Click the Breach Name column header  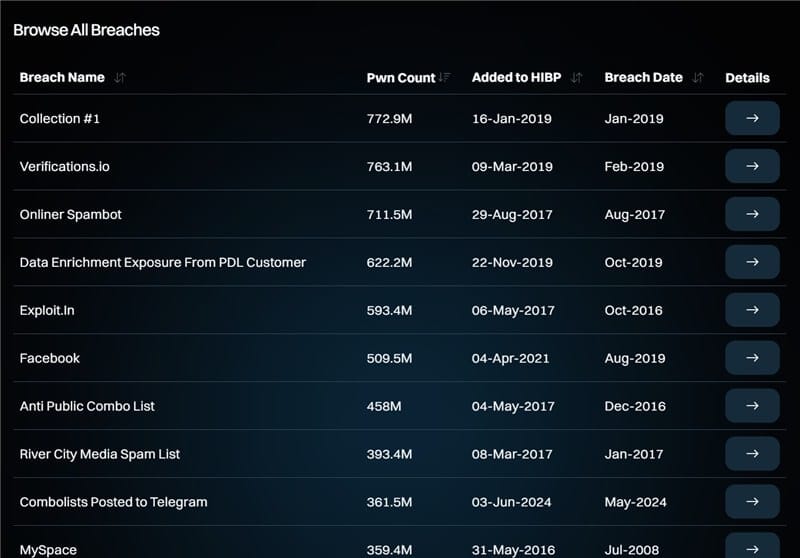click(62, 78)
